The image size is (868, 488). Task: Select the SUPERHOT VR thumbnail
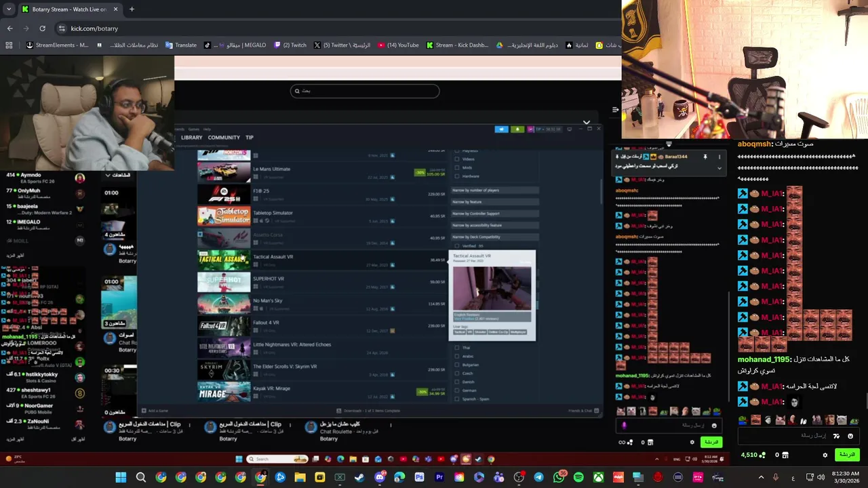tap(224, 281)
